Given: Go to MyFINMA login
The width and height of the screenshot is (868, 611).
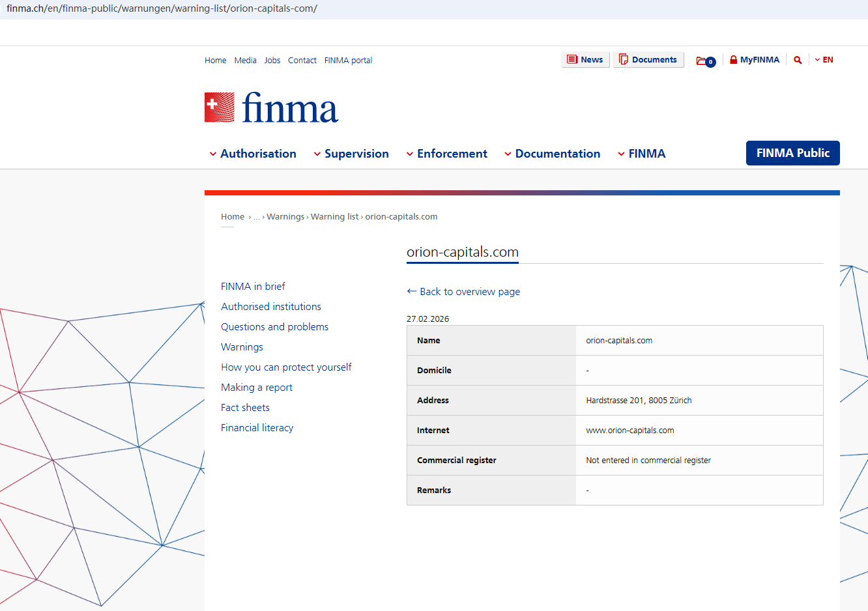Looking at the screenshot, I should coord(755,60).
